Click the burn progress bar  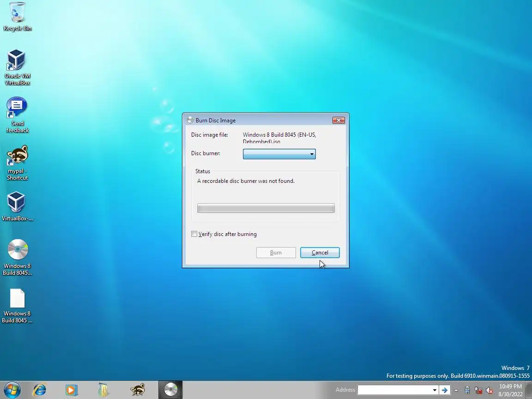click(x=266, y=208)
